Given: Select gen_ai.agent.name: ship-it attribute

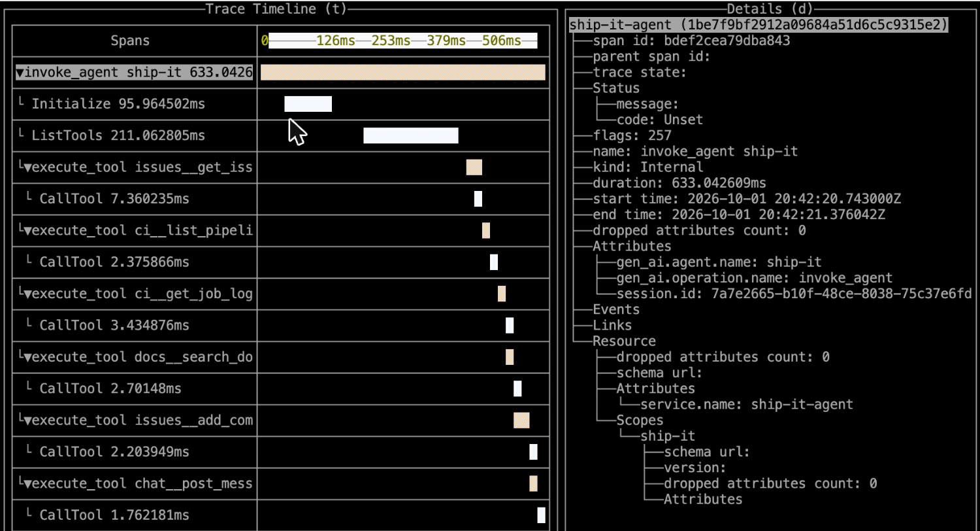Looking at the screenshot, I should pyautogui.click(x=719, y=262).
